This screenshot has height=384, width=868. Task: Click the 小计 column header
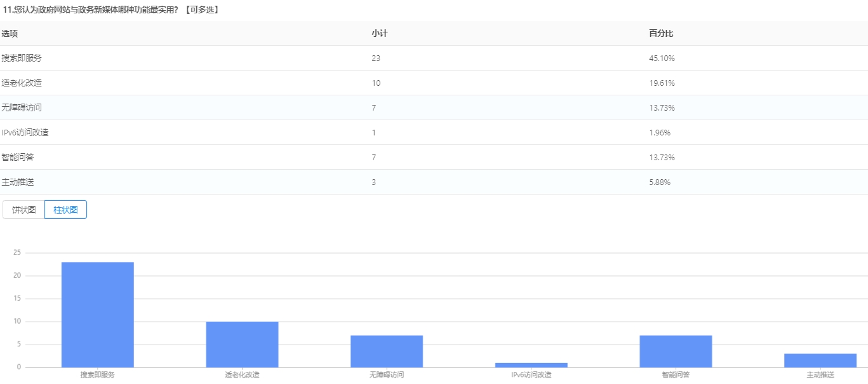coord(379,33)
